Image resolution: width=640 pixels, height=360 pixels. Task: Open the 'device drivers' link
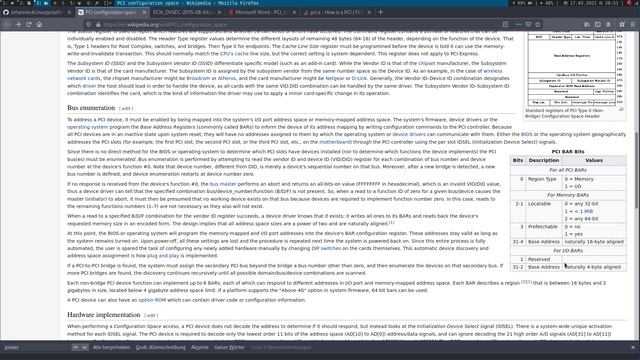tap(409, 134)
